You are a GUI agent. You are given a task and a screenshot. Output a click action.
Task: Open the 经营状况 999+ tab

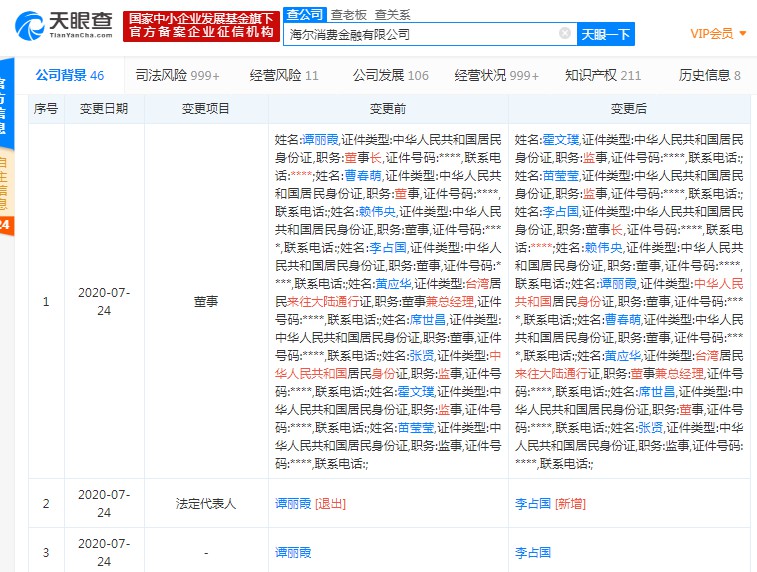point(496,75)
